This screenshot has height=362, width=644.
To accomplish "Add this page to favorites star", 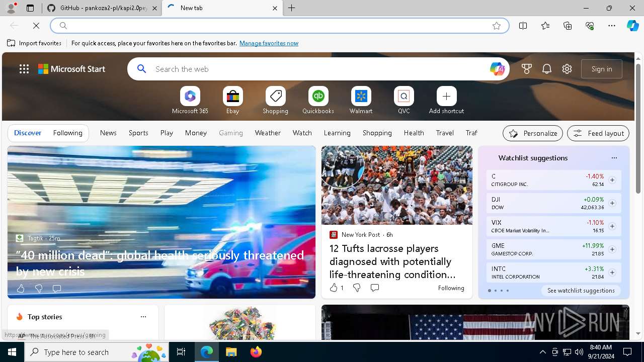I will [x=497, y=26].
